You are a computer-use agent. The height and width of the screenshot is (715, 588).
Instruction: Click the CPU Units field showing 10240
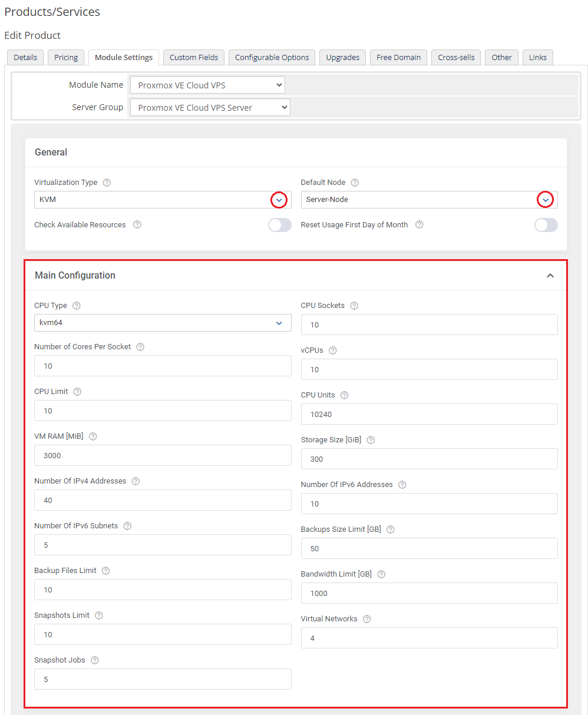430,414
